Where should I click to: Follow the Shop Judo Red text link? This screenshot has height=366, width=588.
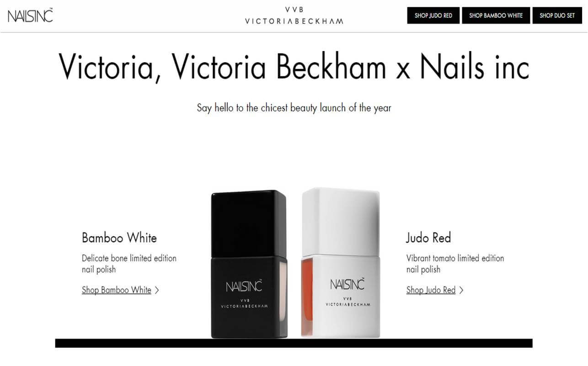pos(431,290)
